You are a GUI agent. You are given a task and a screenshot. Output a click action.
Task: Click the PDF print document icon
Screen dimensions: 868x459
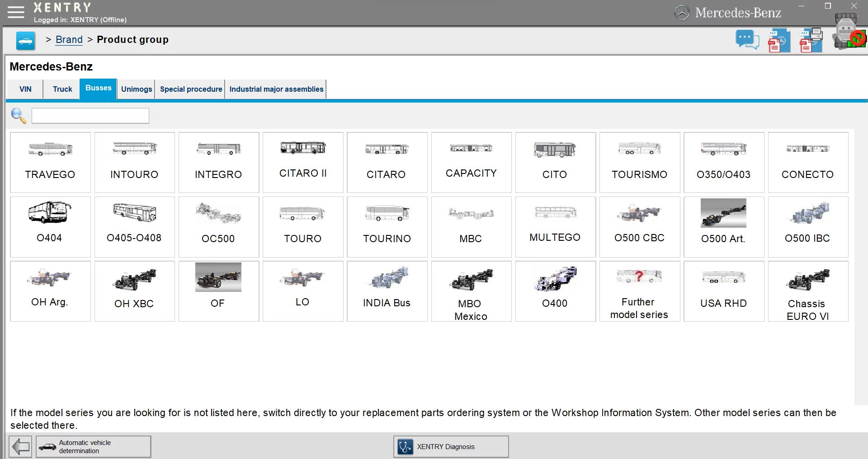811,41
